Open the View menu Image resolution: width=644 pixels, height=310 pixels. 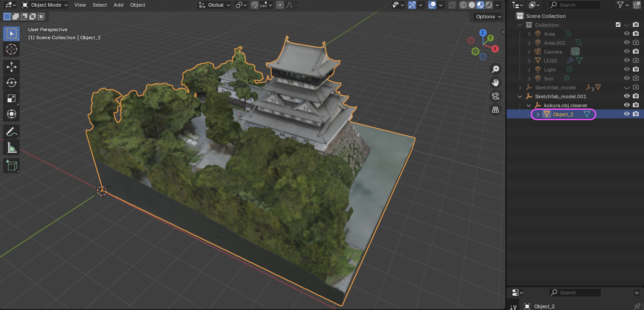pyautogui.click(x=80, y=5)
